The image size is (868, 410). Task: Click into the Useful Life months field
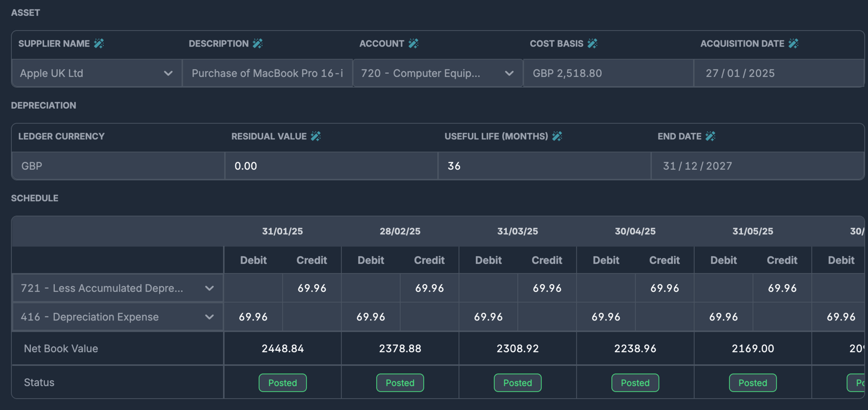[x=544, y=166]
